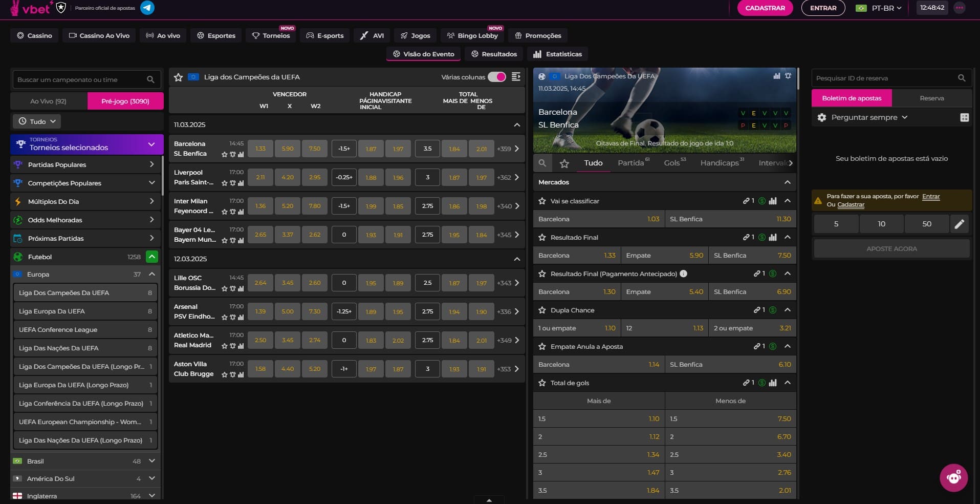Switch to Pré-jogo (3090) mode

[x=125, y=101]
